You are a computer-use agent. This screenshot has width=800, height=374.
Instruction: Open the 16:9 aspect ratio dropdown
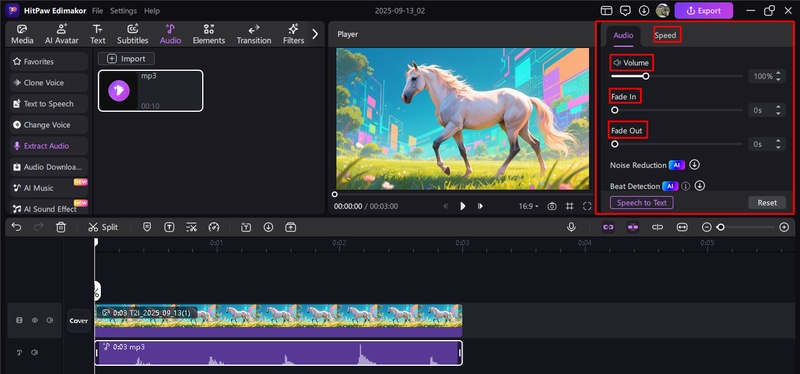(x=529, y=206)
